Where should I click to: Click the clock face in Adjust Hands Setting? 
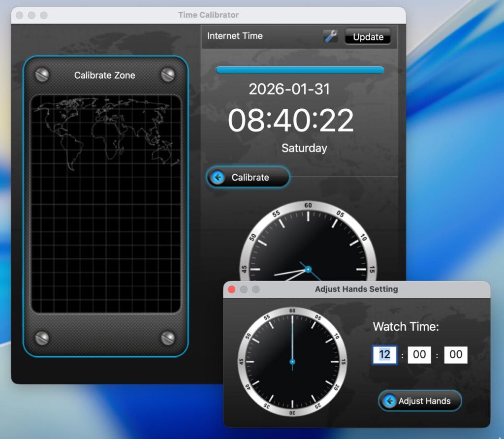pos(292,362)
